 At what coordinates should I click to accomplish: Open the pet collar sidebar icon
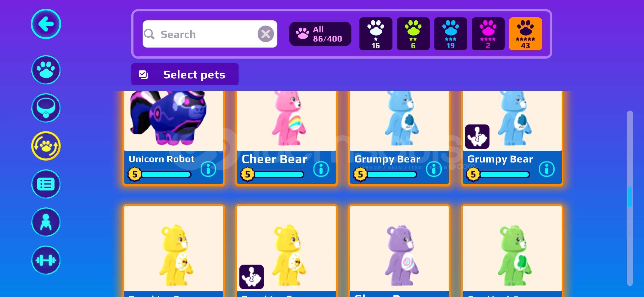[x=46, y=108]
